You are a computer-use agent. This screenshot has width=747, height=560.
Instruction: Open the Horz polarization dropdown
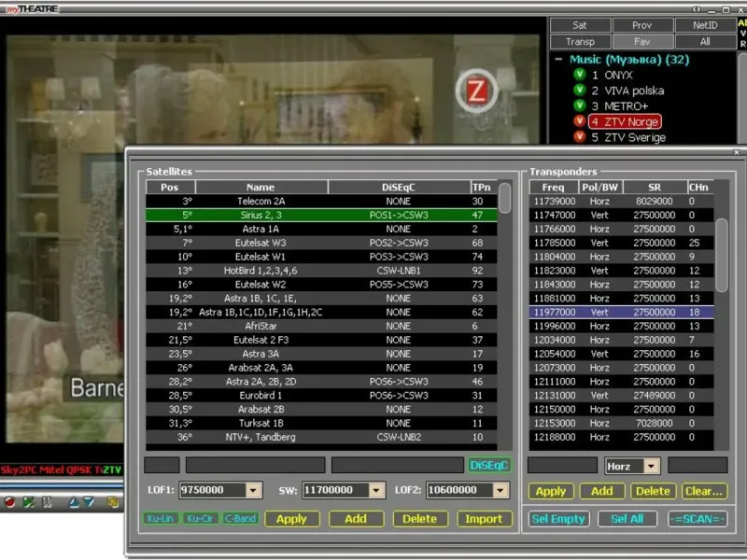[x=651, y=466]
